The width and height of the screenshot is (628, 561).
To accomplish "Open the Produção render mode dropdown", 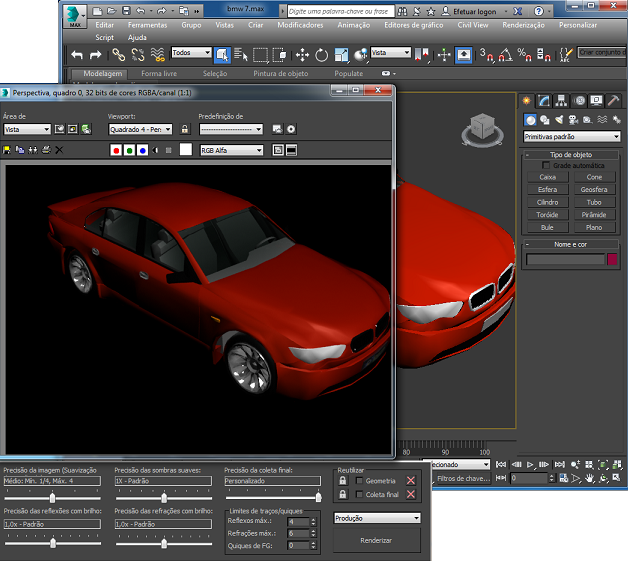I will pos(377,518).
